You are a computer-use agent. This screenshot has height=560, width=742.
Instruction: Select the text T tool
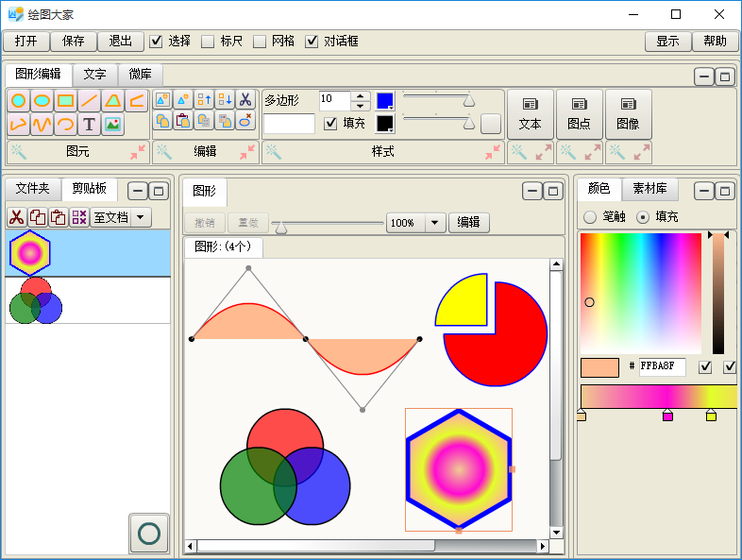coord(89,125)
